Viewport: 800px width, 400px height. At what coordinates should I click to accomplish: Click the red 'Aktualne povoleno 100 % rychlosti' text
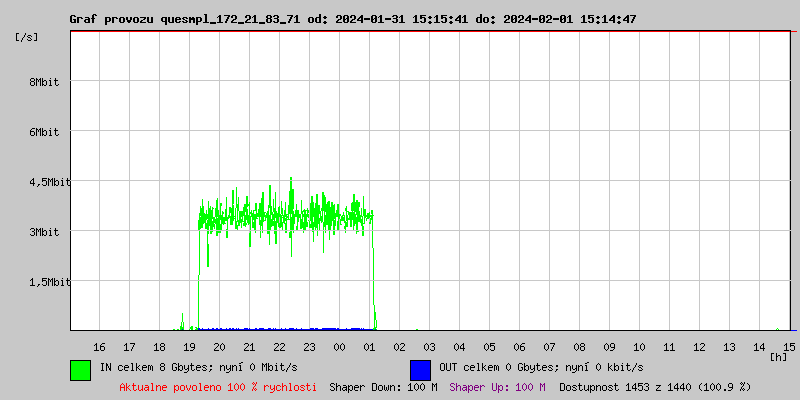(x=218, y=386)
